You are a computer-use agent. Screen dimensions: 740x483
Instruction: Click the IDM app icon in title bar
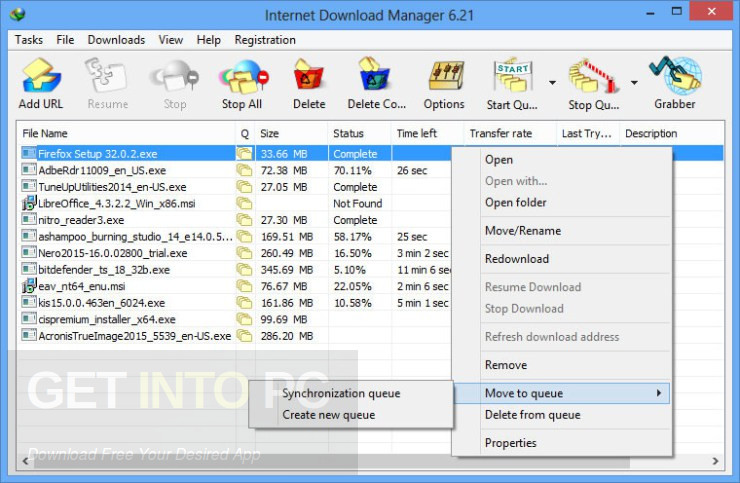click(x=17, y=15)
